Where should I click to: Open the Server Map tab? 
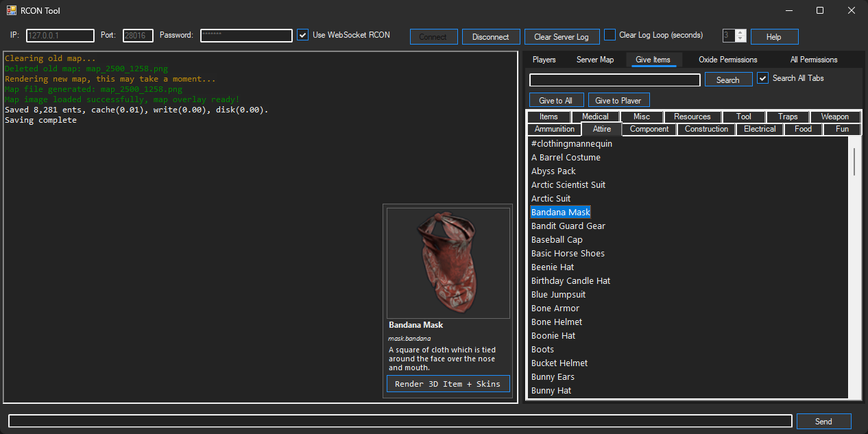595,60
